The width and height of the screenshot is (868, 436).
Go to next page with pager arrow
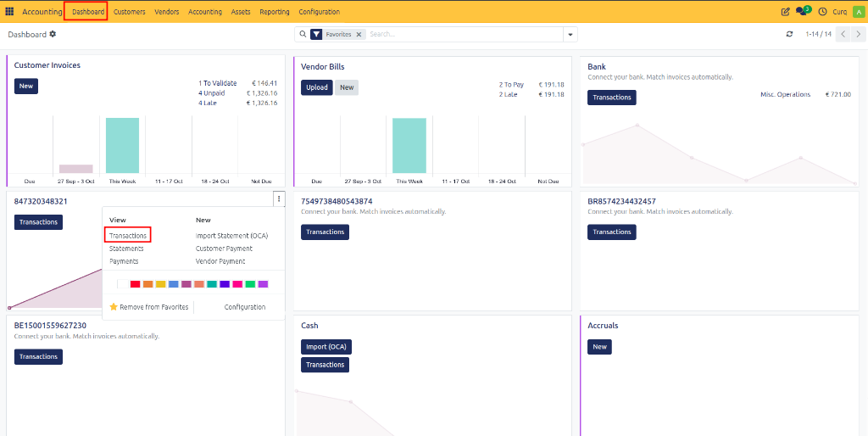(858, 34)
